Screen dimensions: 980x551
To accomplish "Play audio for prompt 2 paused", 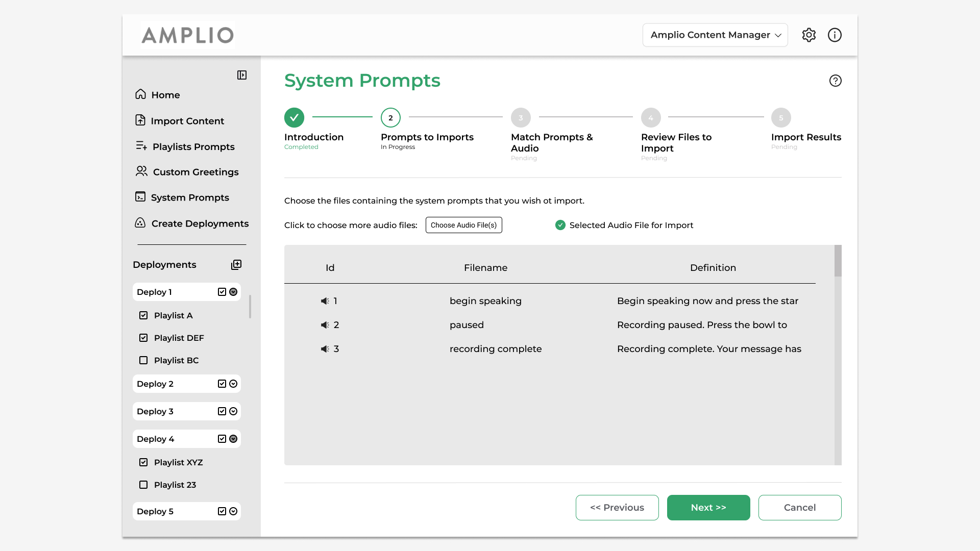I will click(x=325, y=325).
